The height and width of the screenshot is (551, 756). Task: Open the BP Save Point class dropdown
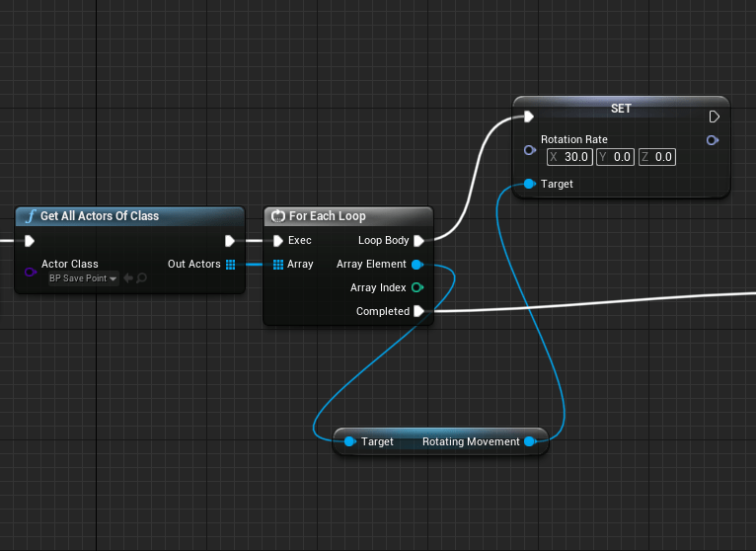click(x=83, y=279)
